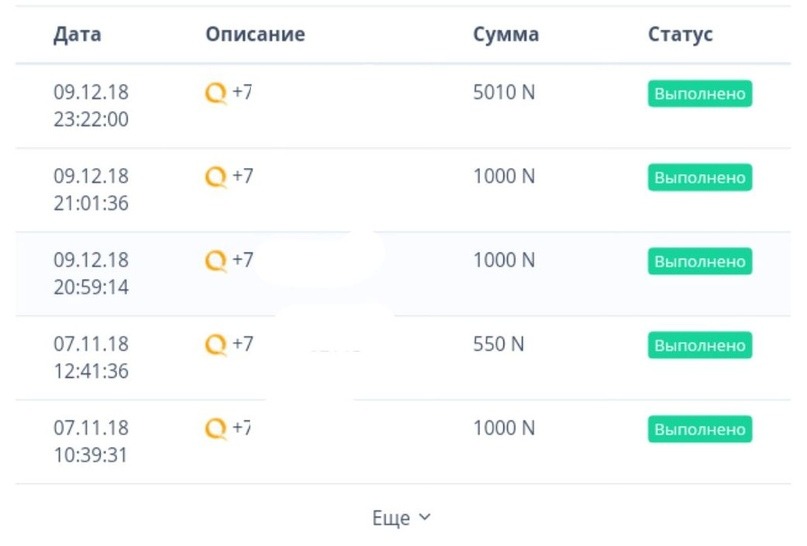The image size is (807, 546).
Task: Click Выполнено status in 21:01:36 row
Action: (x=699, y=178)
